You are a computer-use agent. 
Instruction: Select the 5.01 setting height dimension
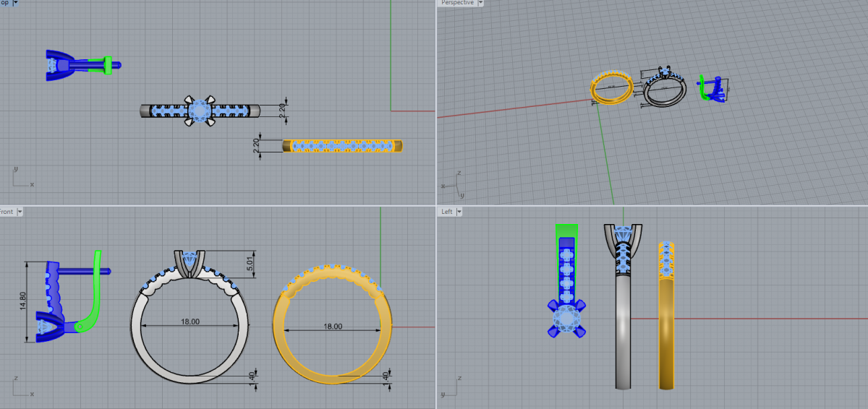(249, 263)
